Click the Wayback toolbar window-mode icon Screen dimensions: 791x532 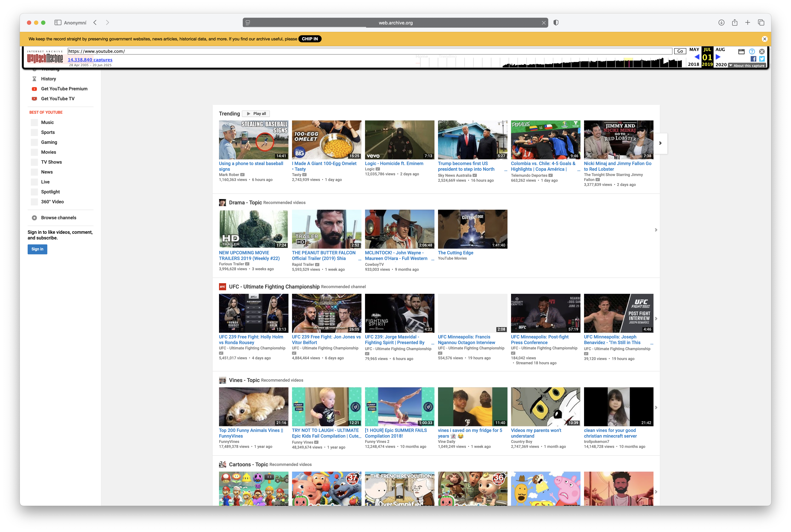(741, 51)
